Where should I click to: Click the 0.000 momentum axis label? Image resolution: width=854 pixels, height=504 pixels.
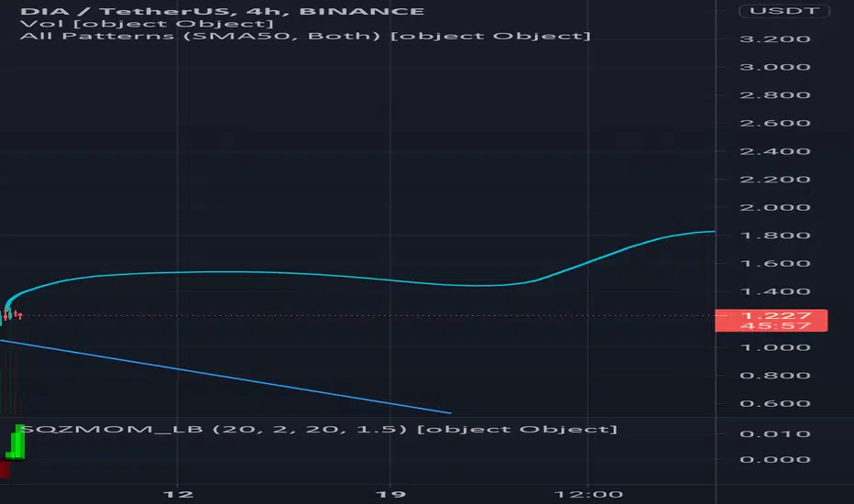pos(775,459)
